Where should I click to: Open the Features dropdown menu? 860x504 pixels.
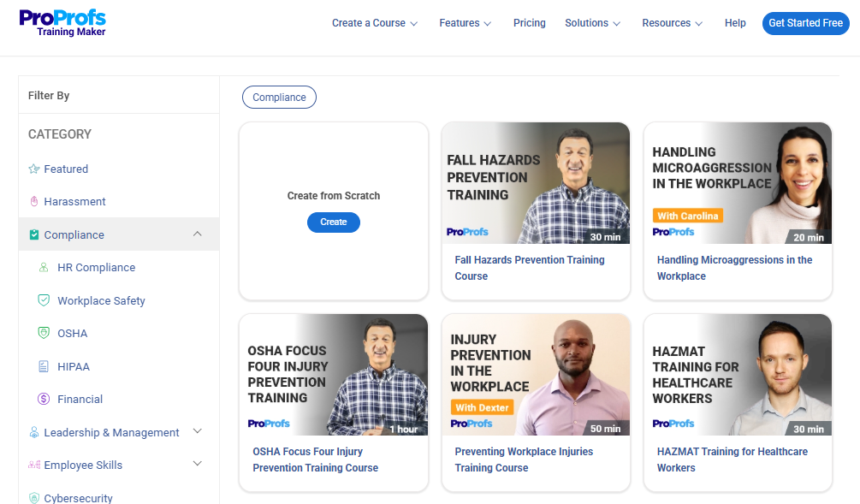point(466,23)
